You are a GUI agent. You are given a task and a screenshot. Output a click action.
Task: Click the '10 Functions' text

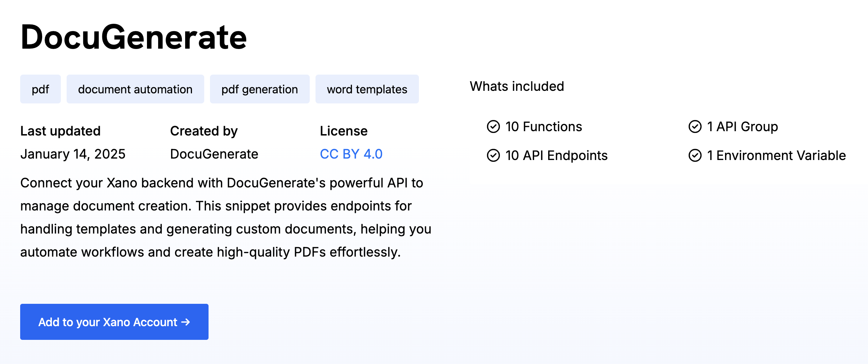coord(543,126)
